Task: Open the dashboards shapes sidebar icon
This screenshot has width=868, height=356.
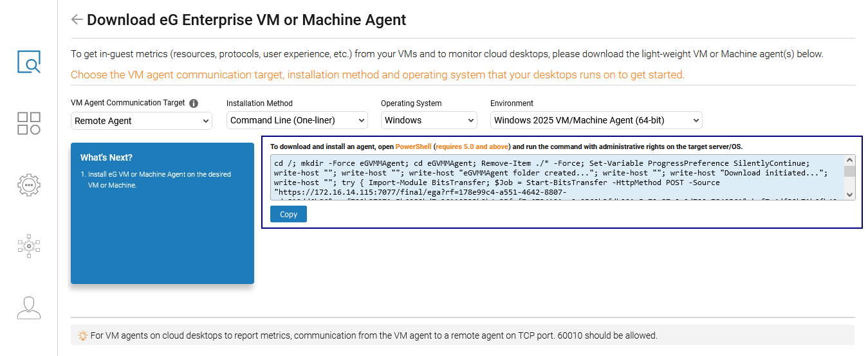Action: (x=29, y=123)
